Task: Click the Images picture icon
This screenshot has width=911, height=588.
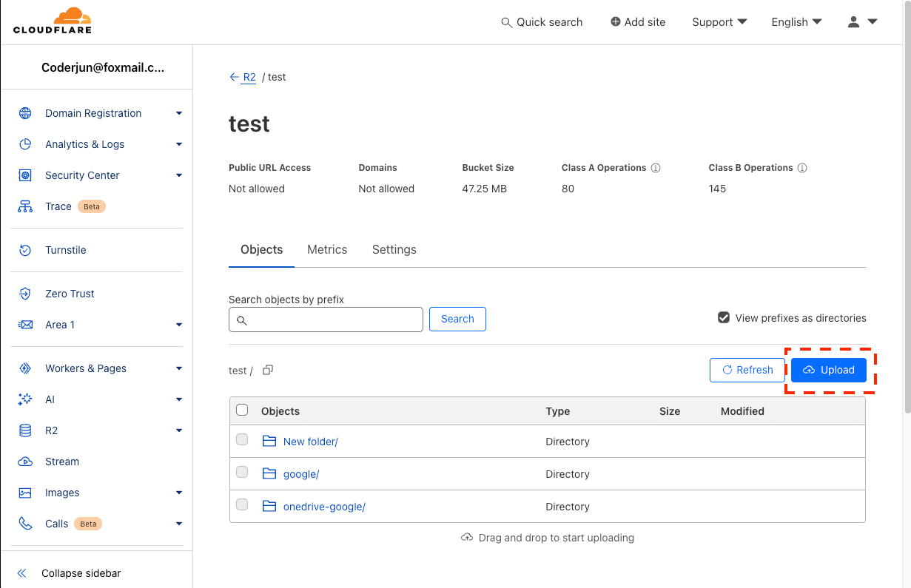Action: tap(25, 493)
